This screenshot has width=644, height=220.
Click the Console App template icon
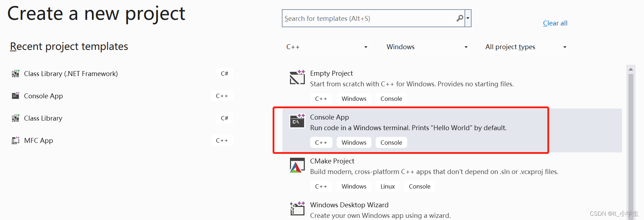[297, 121]
